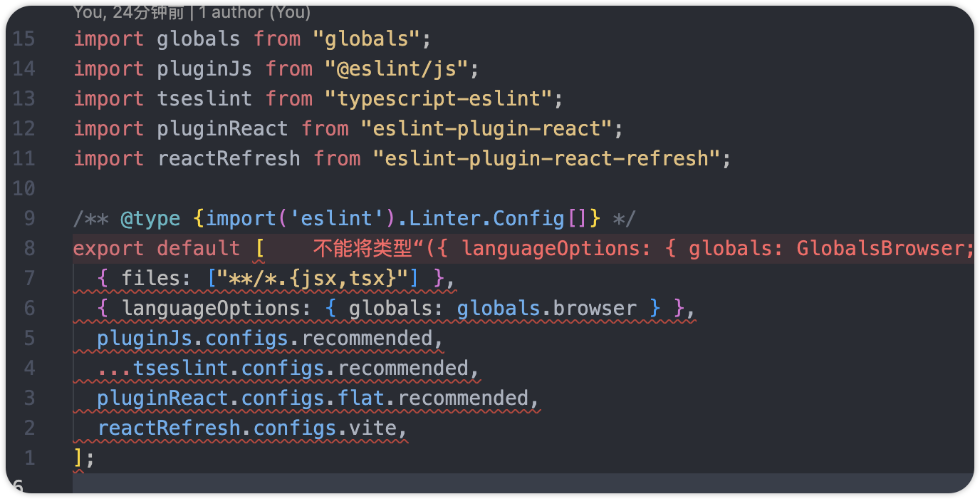The image size is (980, 499).
Task: Click the red inline error message text
Action: tap(641, 248)
